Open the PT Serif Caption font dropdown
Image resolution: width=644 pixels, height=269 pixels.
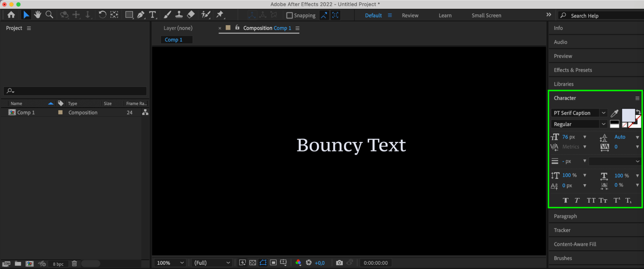click(x=603, y=113)
